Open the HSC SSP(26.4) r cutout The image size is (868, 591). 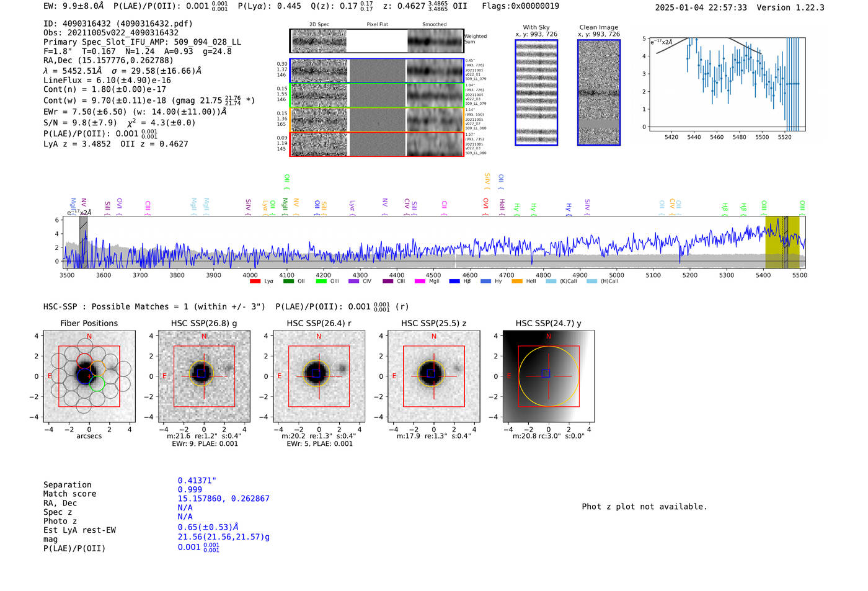(319, 376)
